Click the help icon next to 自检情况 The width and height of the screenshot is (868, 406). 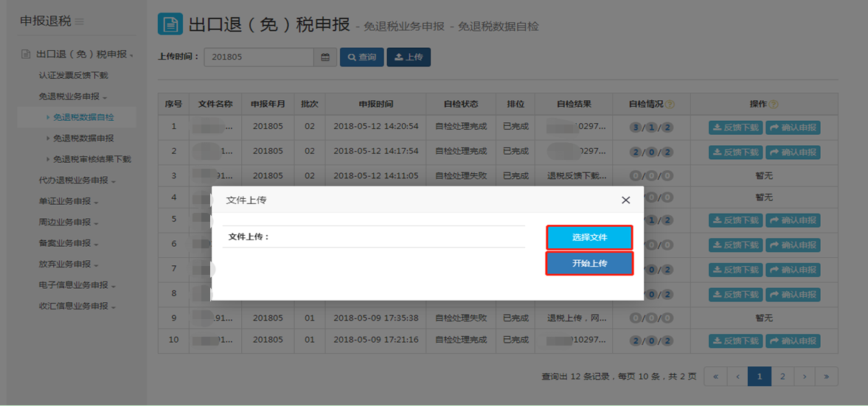coord(670,105)
